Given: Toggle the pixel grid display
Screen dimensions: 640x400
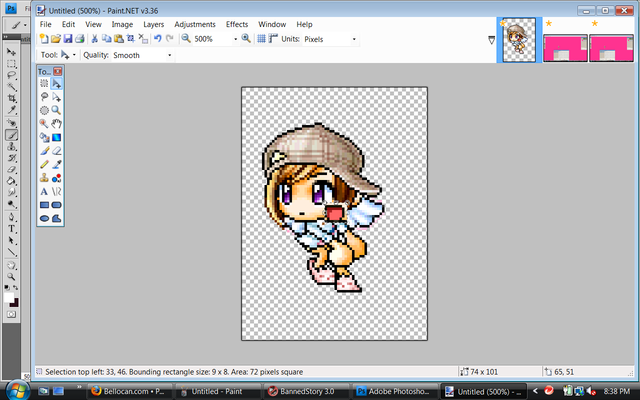Looking at the screenshot, I should tap(261, 39).
